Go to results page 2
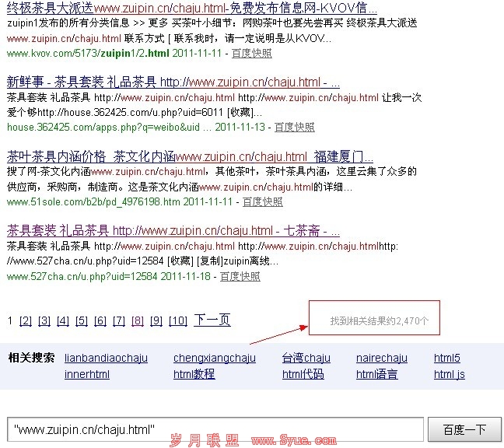 pos(26,320)
